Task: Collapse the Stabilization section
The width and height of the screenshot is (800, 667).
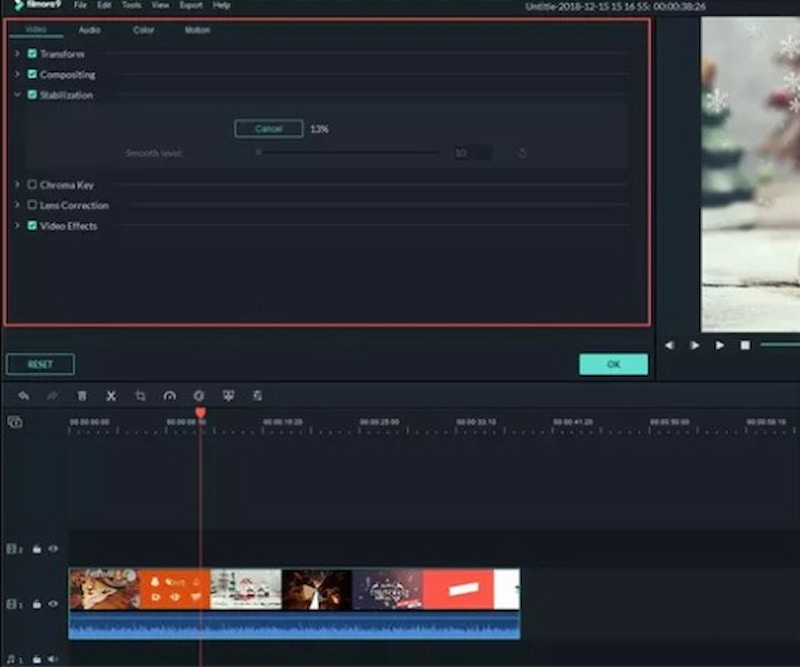Action: [x=17, y=95]
